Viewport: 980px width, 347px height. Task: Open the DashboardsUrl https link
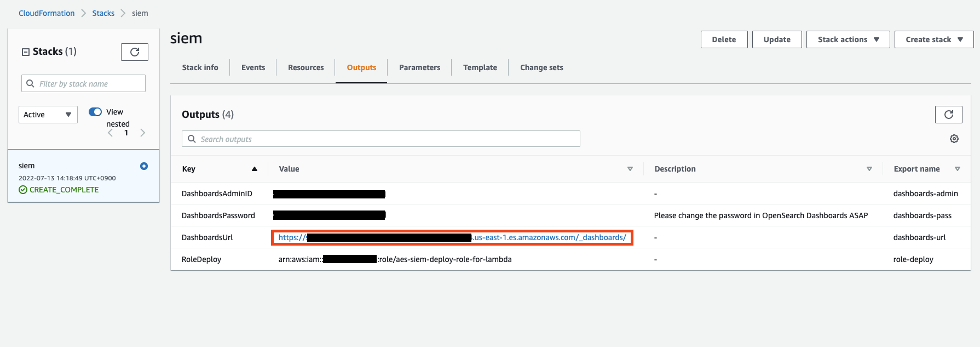pos(452,237)
